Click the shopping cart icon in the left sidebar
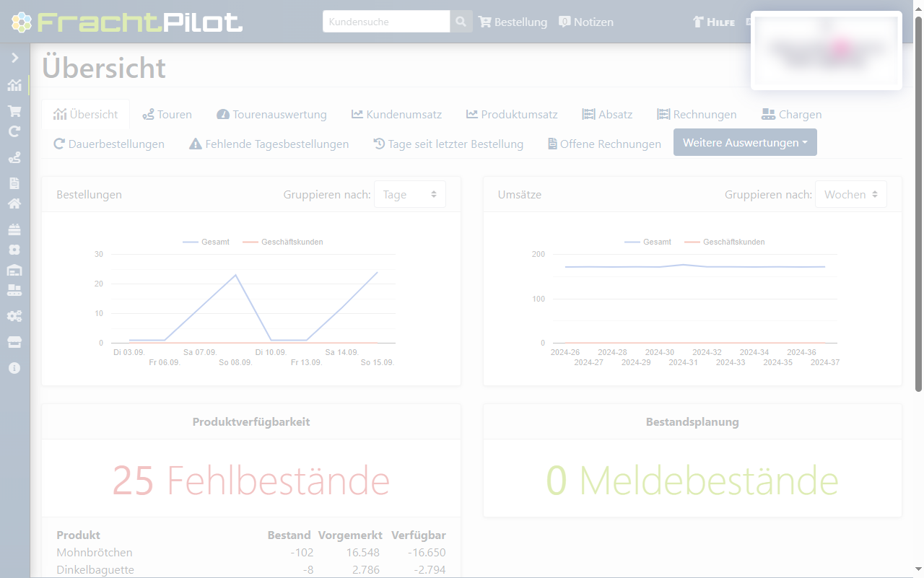The height and width of the screenshot is (578, 924). 14,112
